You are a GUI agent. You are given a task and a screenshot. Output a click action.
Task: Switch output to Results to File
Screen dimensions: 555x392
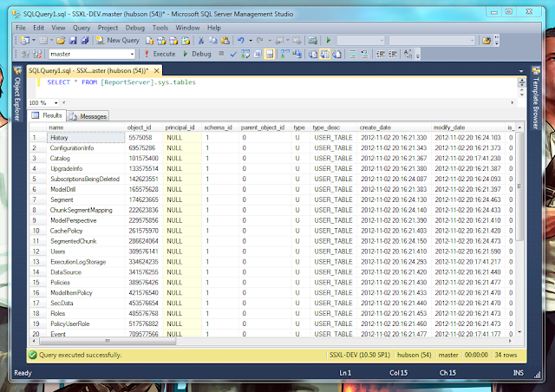(336, 54)
